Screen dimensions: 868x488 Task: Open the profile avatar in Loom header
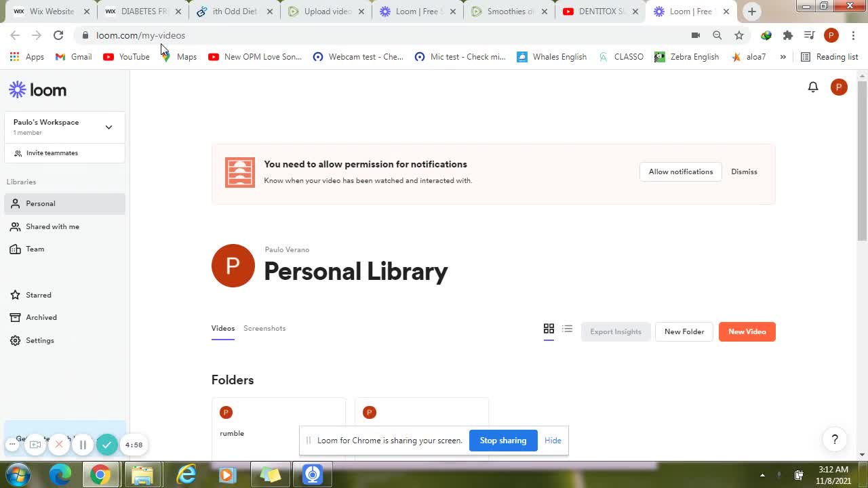click(839, 87)
